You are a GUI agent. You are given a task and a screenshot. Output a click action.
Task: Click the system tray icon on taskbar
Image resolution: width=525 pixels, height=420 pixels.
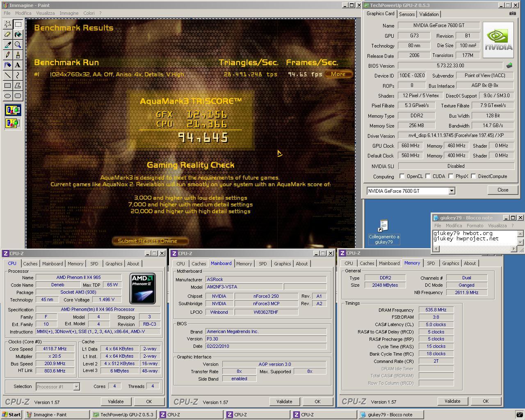pos(519,415)
